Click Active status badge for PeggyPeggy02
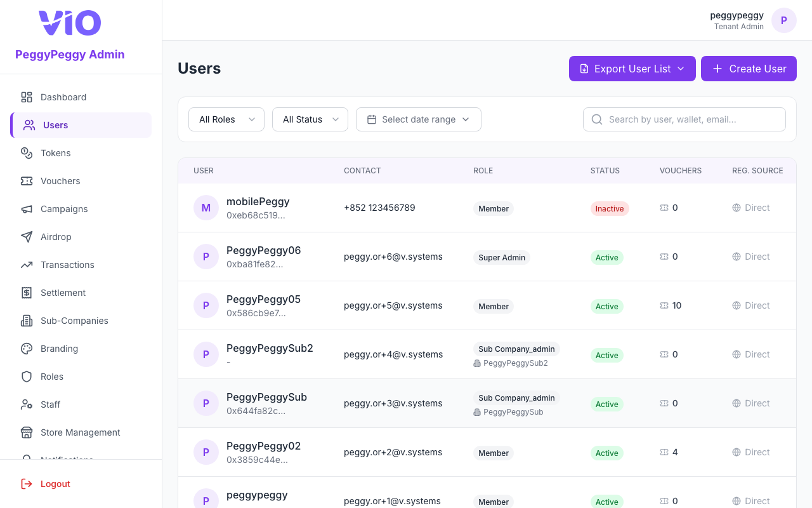Viewport: 812px width, 508px height. point(607,453)
